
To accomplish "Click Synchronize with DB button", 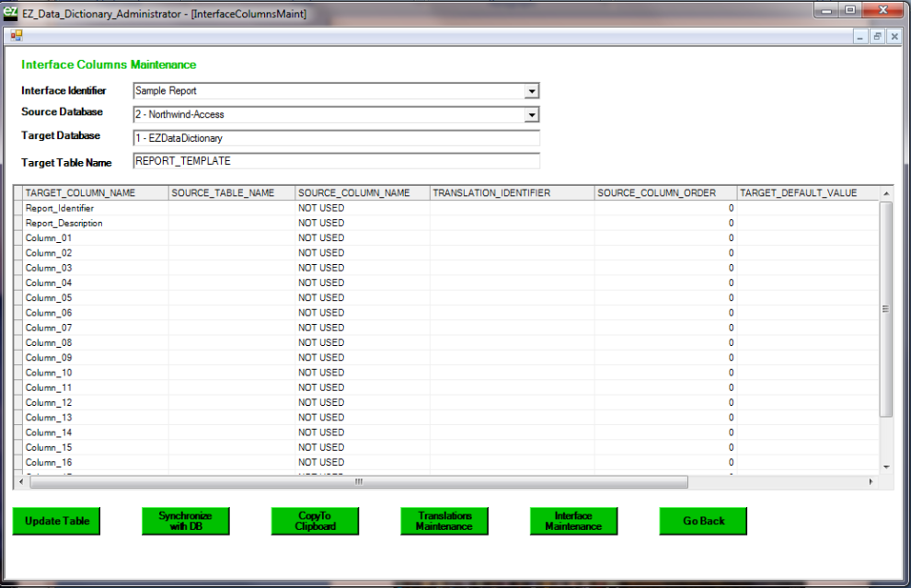I will [185, 521].
